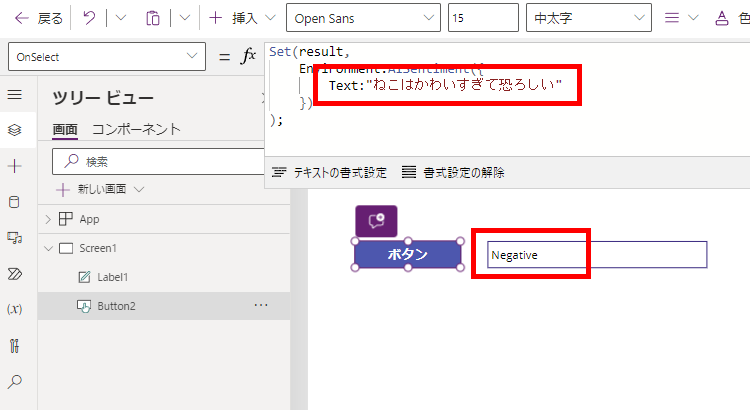750x410 pixels.
Task: Click the Search magnifier icon in left rail
Action: (14, 381)
